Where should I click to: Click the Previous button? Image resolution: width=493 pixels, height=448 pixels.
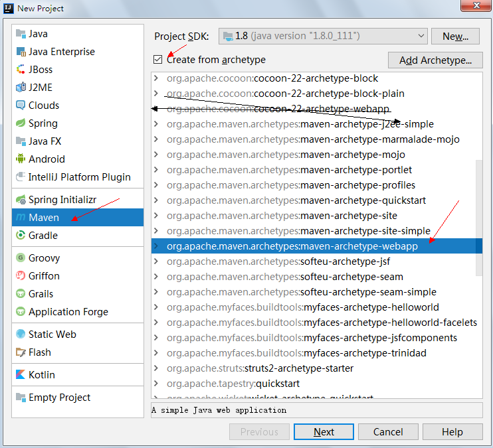coord(259,431)
